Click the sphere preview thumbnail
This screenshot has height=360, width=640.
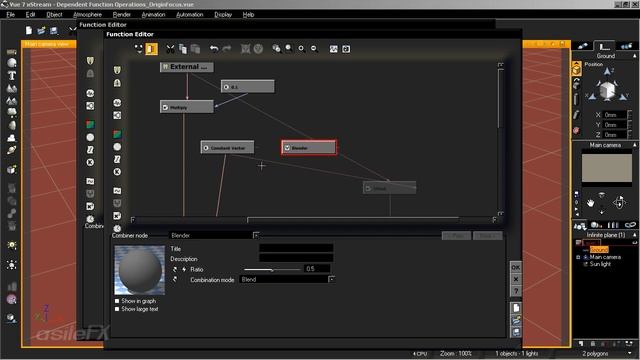pyautogui.click(x=140, y=270)
